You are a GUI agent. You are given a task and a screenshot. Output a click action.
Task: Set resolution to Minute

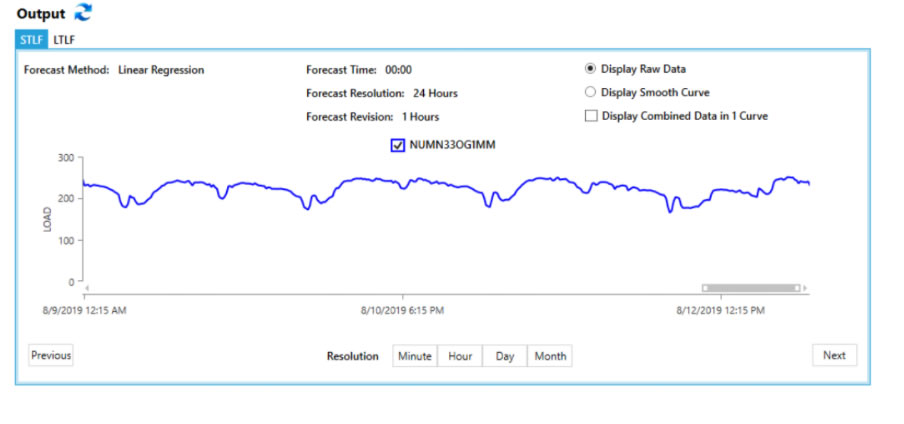(415, 356)
